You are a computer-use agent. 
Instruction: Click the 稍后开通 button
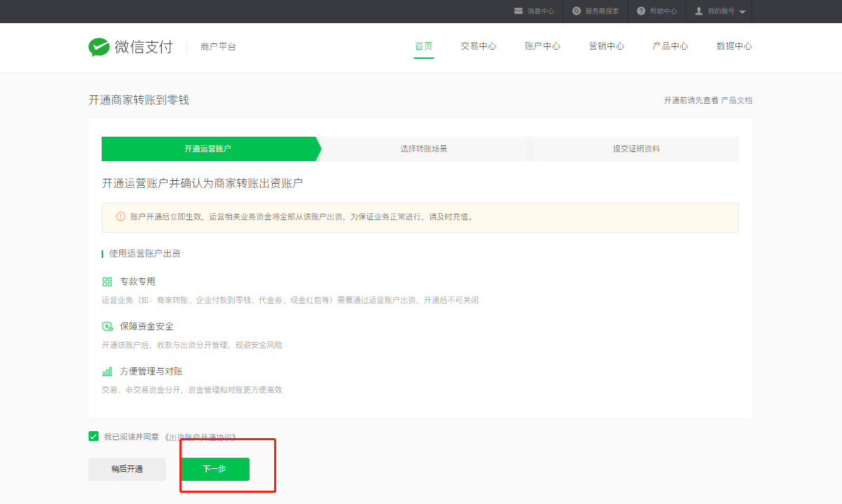coord(127,469)
